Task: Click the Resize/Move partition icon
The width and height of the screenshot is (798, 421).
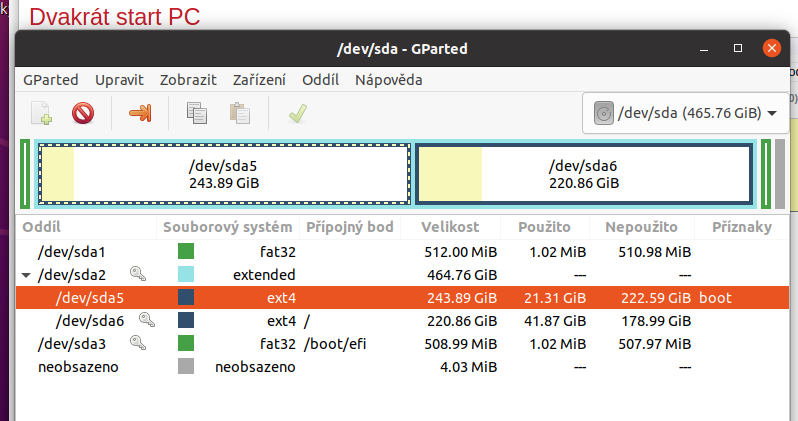Action: [140, 113]
